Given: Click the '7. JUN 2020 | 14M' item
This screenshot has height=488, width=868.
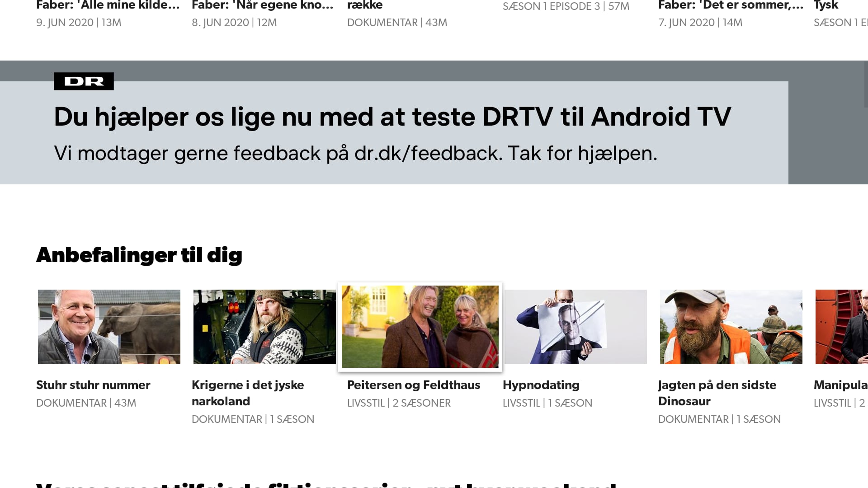Looking at the screenshot, I should pyautogui.click(x=700, y=23).
